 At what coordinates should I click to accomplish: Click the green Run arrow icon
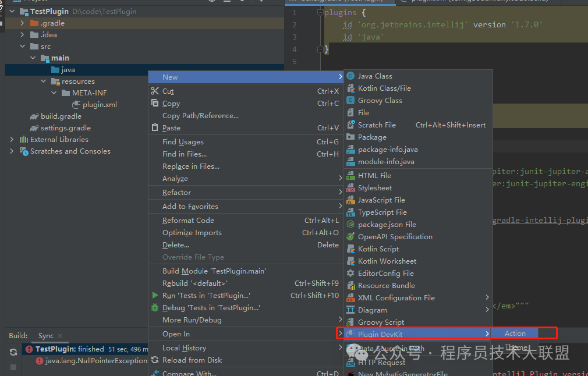[155, 296]
